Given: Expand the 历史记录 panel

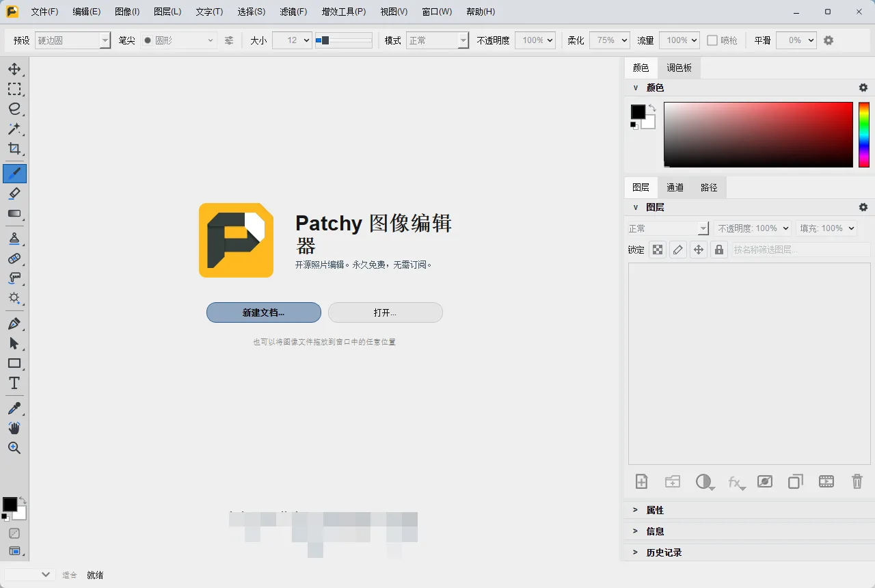Looking at the screenshot, I should pos(749,552).
